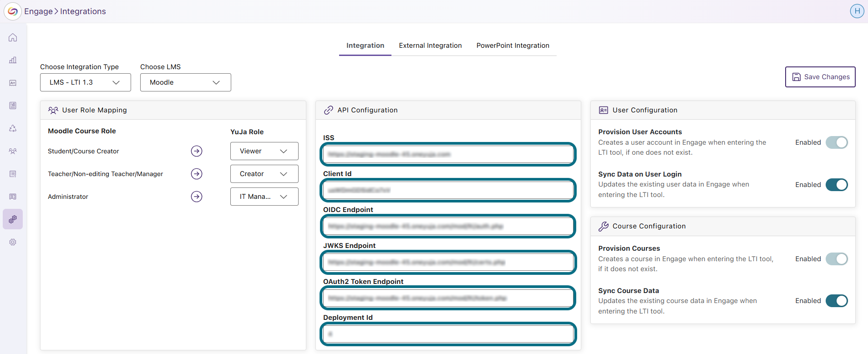Viewport: 868px width, 354px height.
Task: Open the Creator role dropdown
Action: pyautogui.click(x=264, y=174)
